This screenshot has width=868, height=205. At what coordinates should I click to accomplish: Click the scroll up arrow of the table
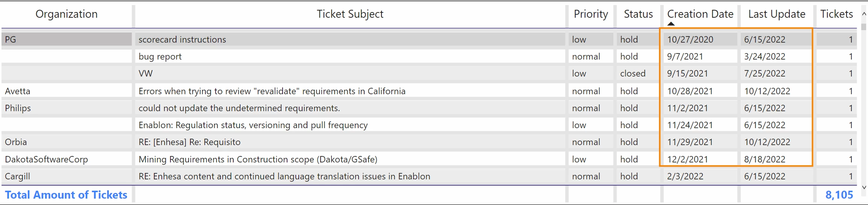pyautogui.click(x=864, y=14)
